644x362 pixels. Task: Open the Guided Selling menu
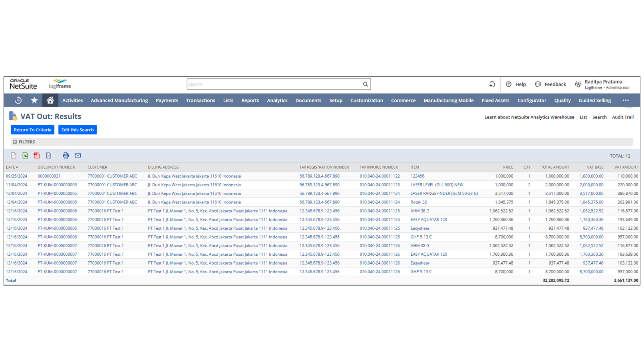coord(595,100)
